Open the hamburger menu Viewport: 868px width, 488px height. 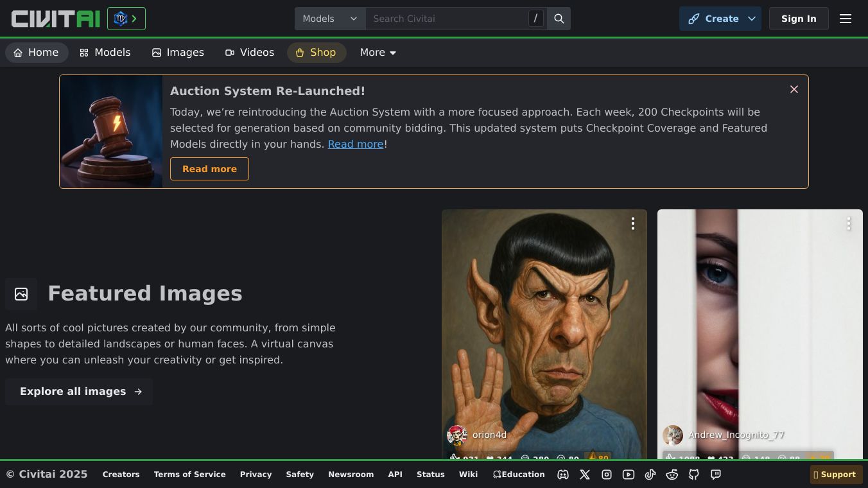[x=846, y=19]
